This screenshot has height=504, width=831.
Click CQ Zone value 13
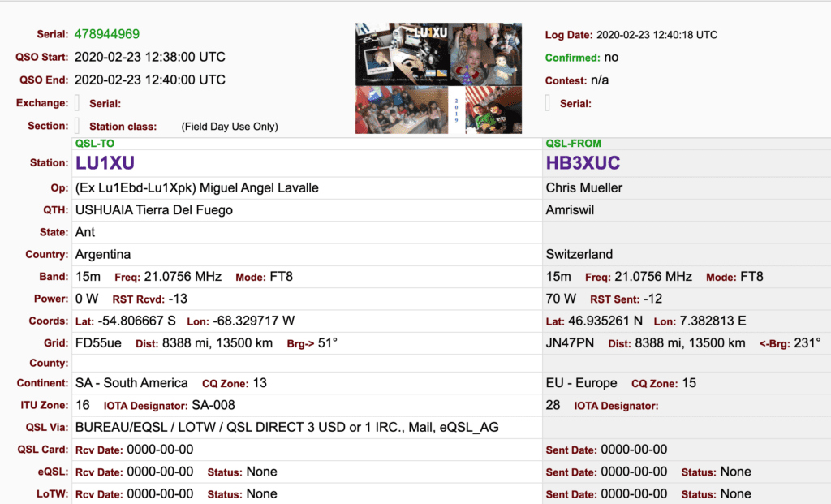click(x=260, y=382)
